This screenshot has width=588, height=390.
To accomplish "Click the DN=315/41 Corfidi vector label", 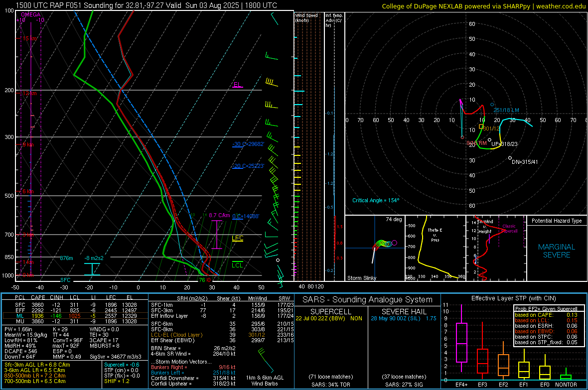I will (525, 162).
